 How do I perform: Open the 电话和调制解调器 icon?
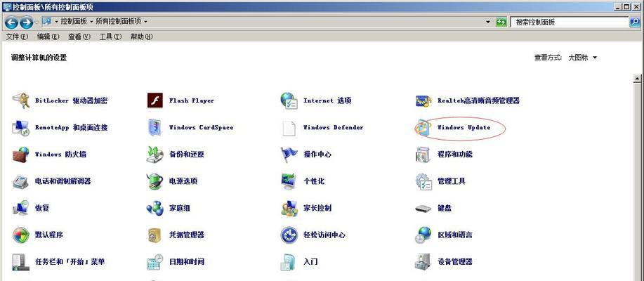20,181
